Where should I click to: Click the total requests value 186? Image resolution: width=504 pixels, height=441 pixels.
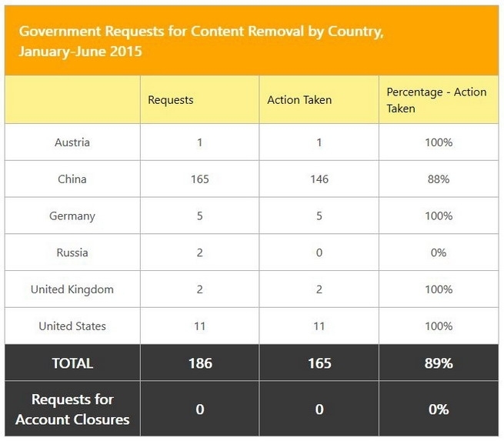199,363
